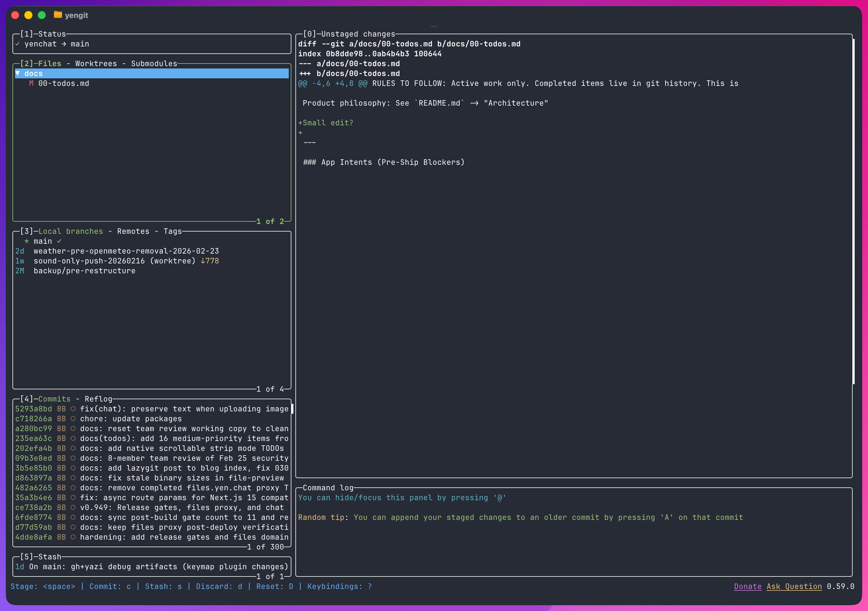Image resolution: width=868 pixels, height=611 pixels.
Task: Select the 00-todos.md file
Action: (x=63, y=83)
